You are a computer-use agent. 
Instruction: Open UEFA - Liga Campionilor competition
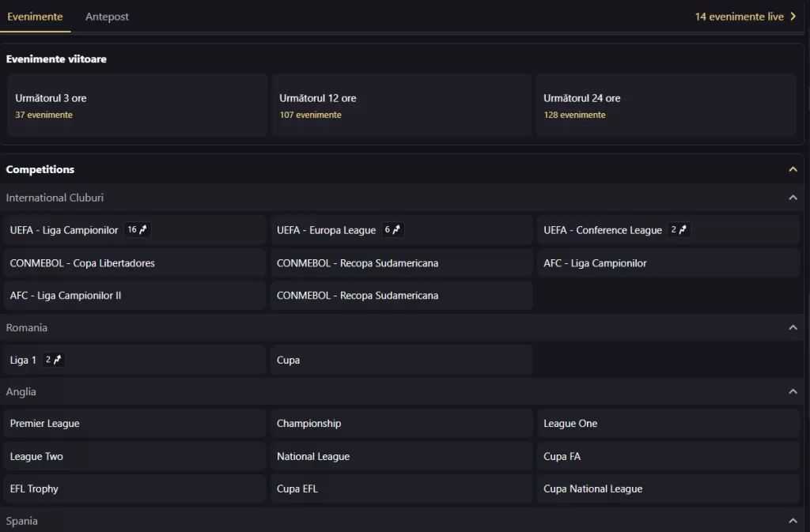click(x=134, y=230)
